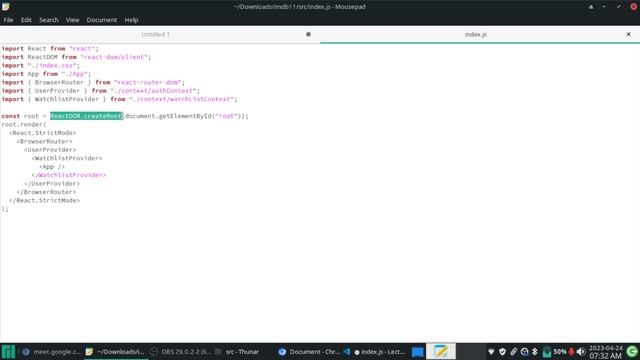Click the "./context/watchlistContext" import string

181,99
